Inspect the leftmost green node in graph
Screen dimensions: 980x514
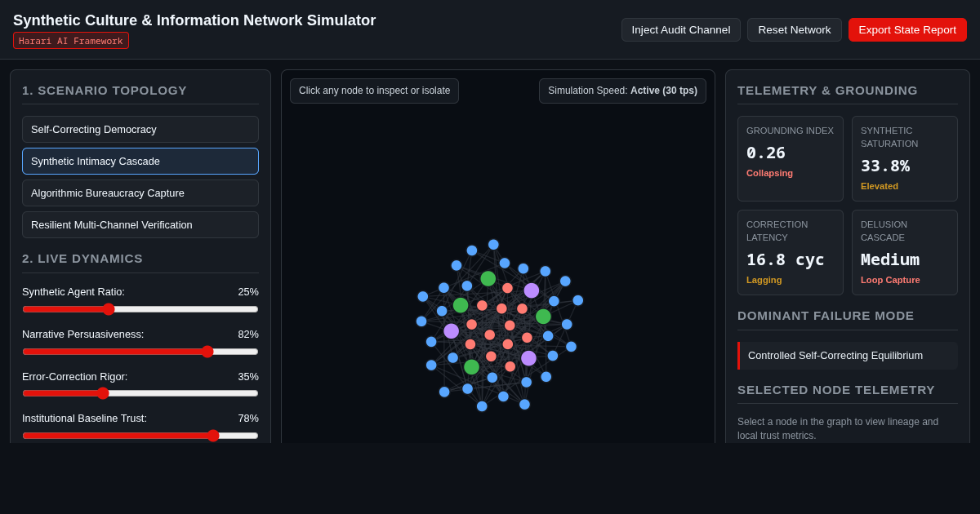pos(461,305)
